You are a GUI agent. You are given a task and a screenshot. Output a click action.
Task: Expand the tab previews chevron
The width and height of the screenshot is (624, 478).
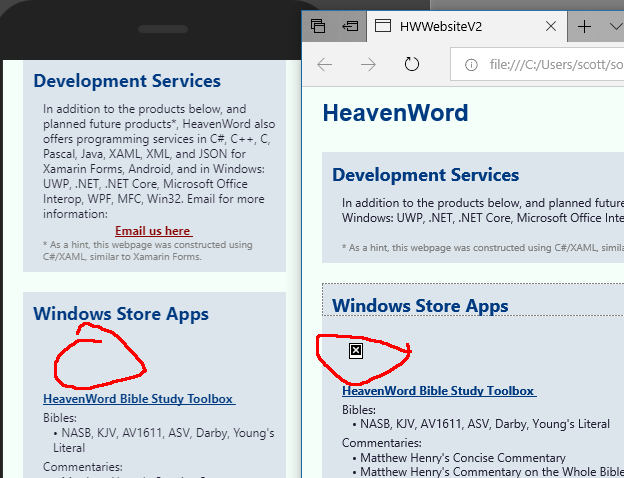click(x=616, y=27)
